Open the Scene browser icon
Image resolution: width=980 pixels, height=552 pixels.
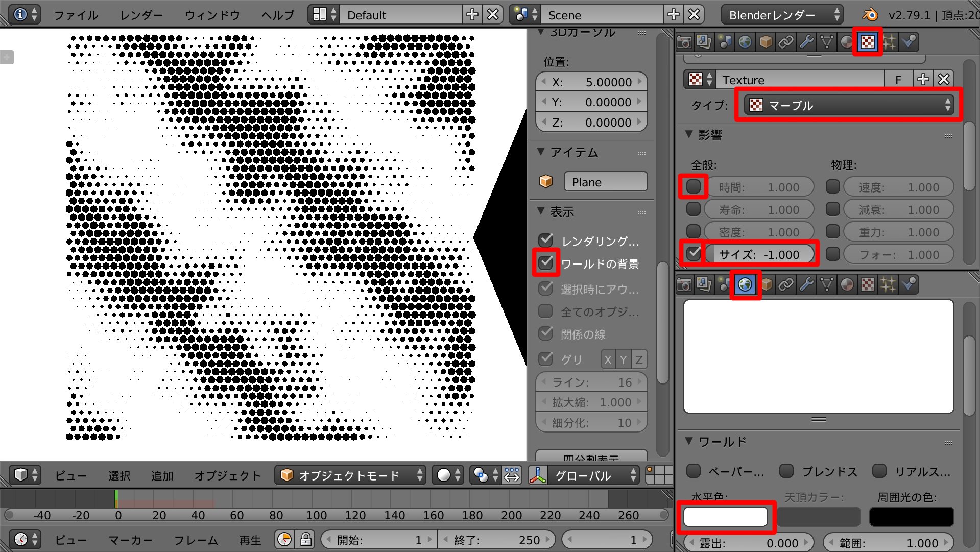525,14
